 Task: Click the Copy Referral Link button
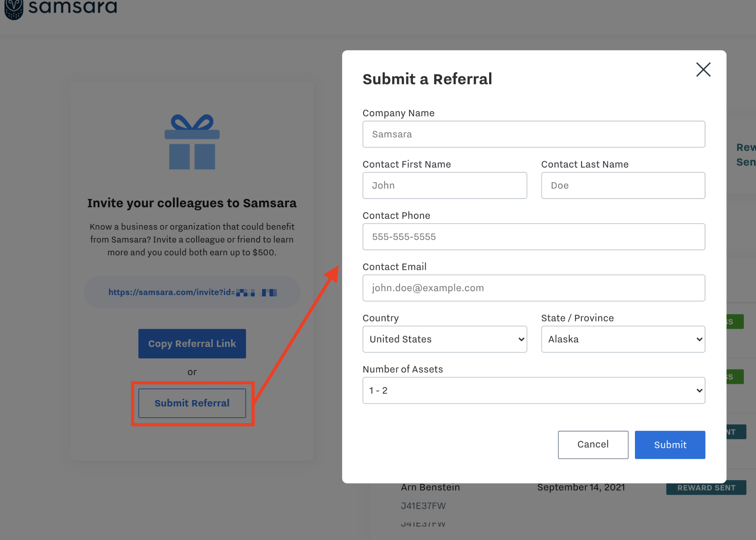coord(192,344)
